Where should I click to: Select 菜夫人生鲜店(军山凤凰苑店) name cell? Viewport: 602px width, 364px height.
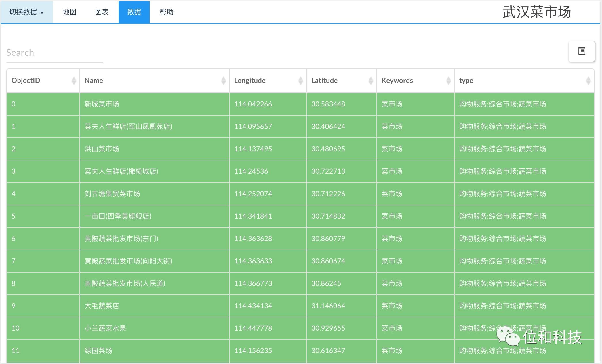(x=155, y=127)
